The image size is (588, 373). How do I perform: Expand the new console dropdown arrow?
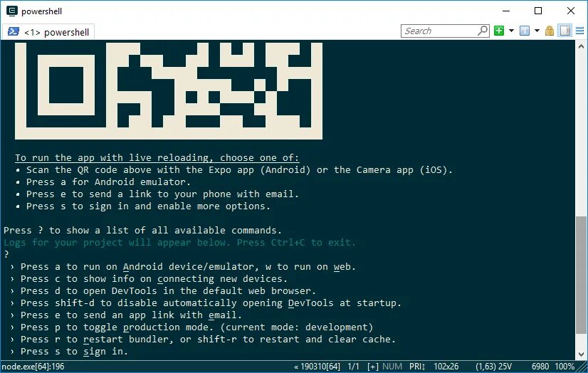point(511,31)
